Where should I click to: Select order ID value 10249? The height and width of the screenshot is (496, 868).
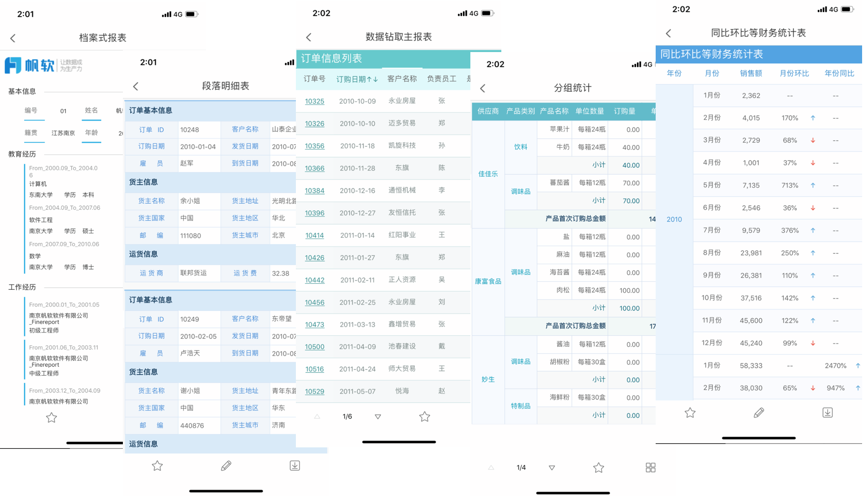[x=190, y=319]
